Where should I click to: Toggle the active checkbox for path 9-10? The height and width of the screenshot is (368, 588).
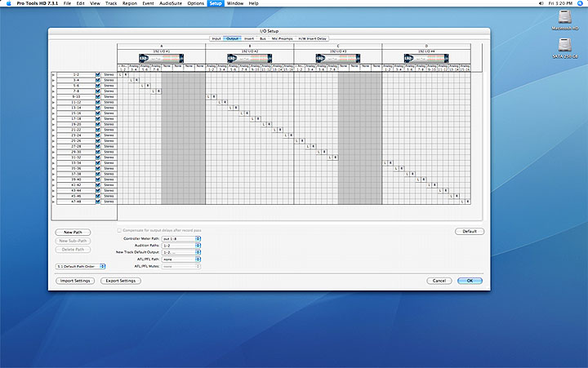coord(98,96)
